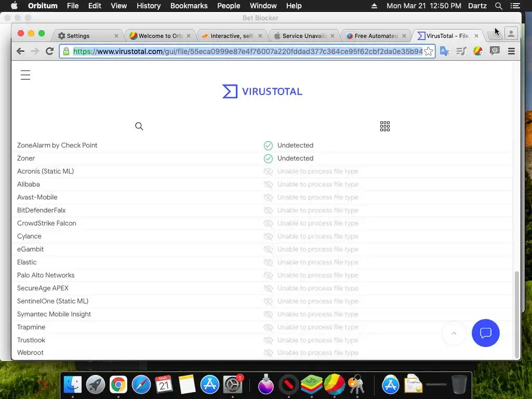This screenshot has height=399, width=532.
Task: Open Notification Center list icon
Action: click(515, 6)
